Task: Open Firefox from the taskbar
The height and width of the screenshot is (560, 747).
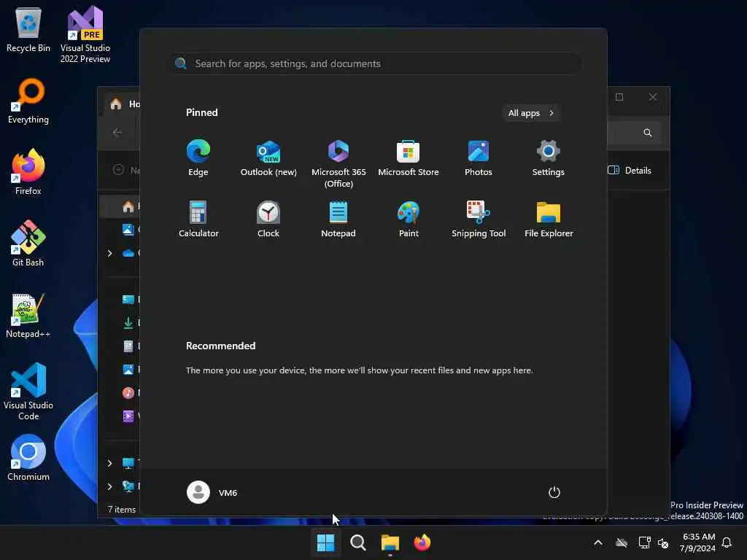Action: (422, 542)
